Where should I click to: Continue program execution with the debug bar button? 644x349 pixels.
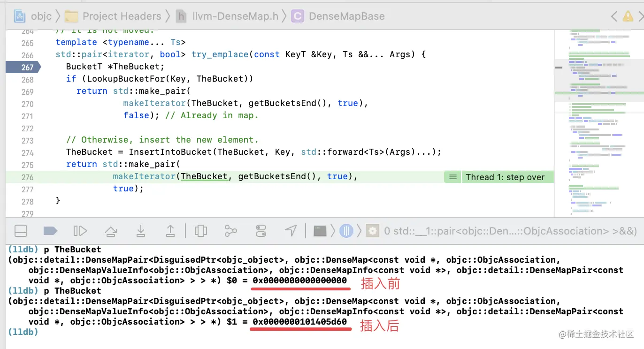pos(80,231)
